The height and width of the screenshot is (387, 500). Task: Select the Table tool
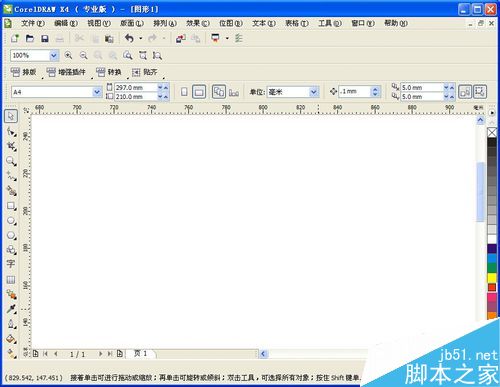(x=11, y=279)
